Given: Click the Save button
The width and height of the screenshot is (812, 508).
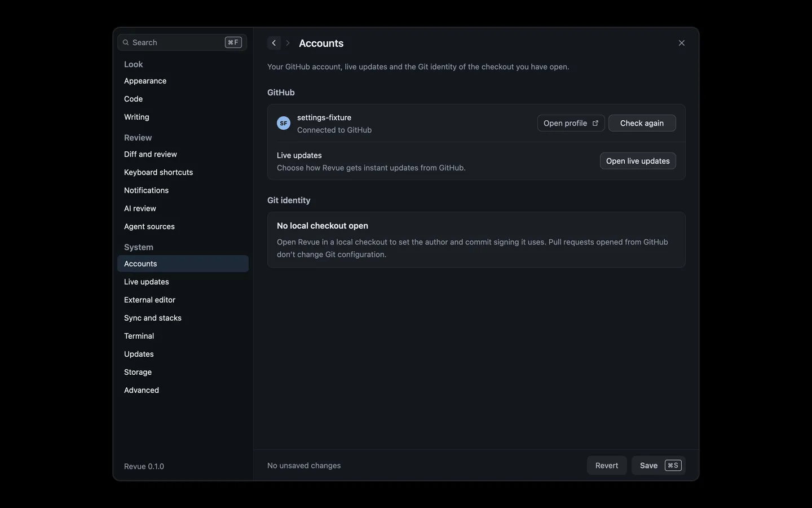Looking at the screenshot, I should (x=658, y=466).
